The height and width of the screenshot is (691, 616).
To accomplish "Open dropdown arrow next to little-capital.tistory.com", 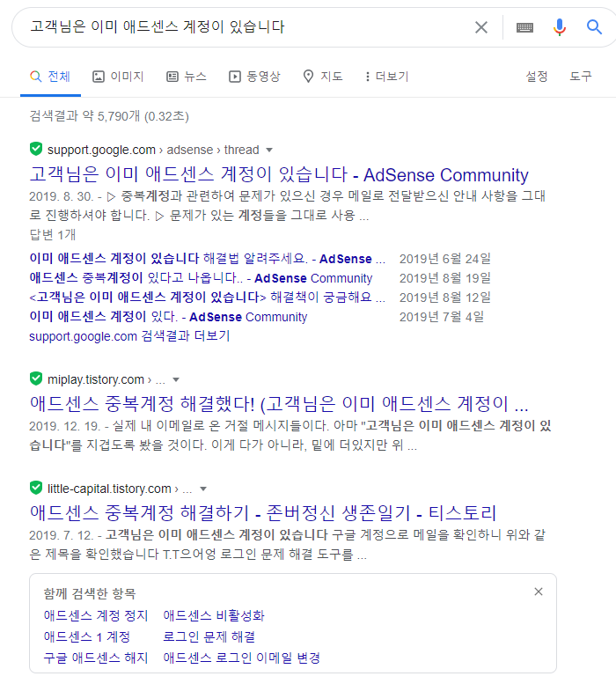I will tap(203, 489).
